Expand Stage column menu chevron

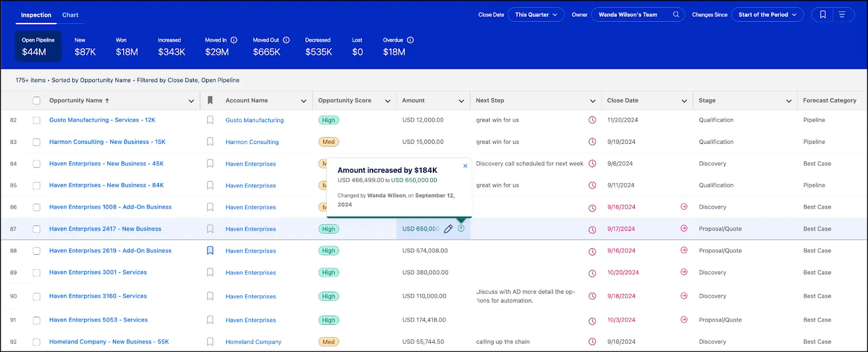pos(788,101)
